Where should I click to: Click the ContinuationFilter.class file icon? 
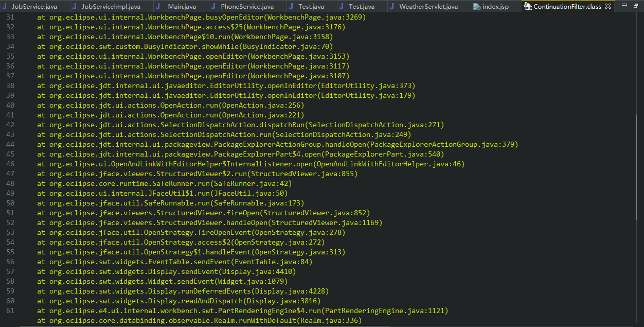[x=528, y=7]
